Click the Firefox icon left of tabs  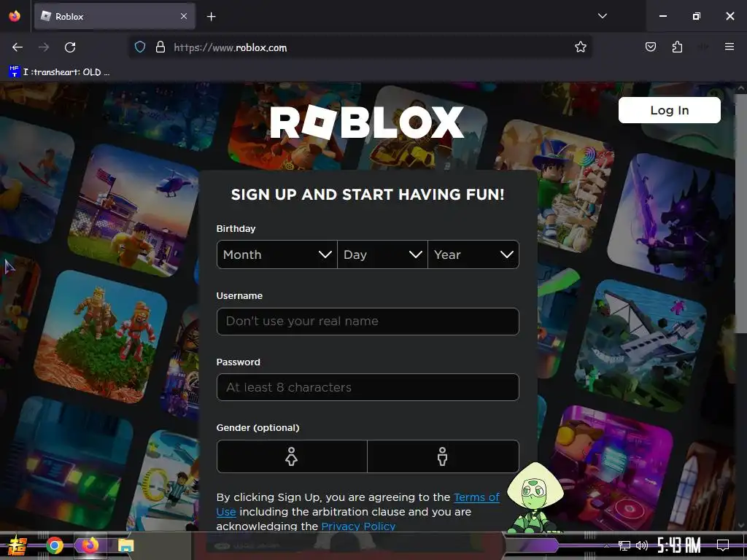pos(15,16)
